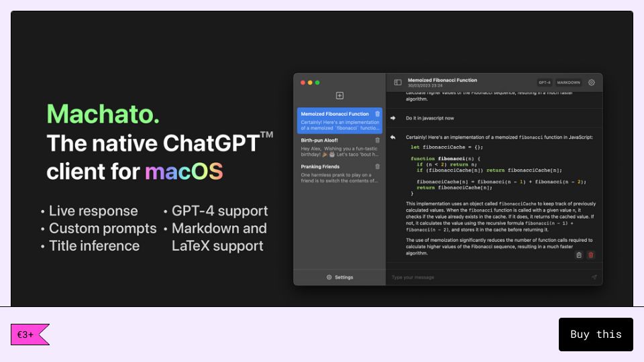Toggle the MARKDOWN badge
Screen dimensions: 644x362
[x=568, y=82]
